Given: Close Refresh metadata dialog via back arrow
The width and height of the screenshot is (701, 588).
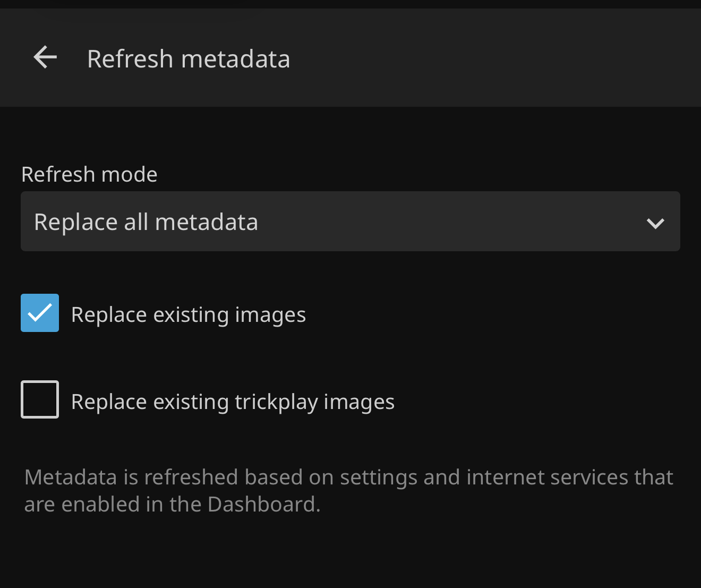Looking at the screenshot, I should [x=45, y=57].
